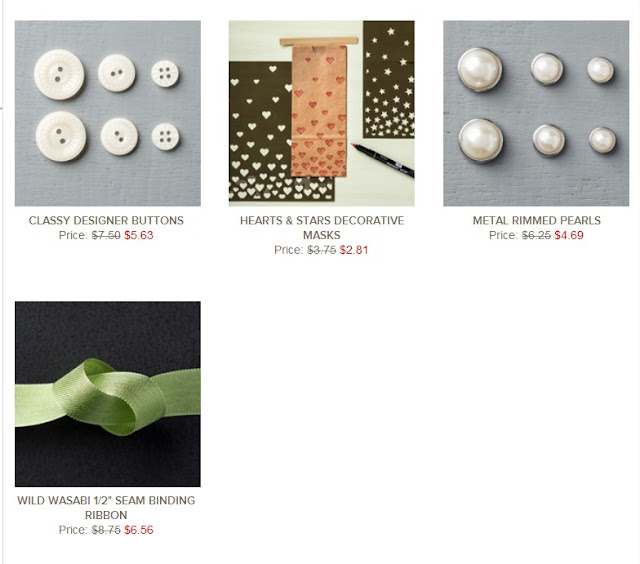Image resolution: width=640 pixels, height=564 pixels.
Task: Click the crossed-out $7.50 original price
Action: point(106,235)
